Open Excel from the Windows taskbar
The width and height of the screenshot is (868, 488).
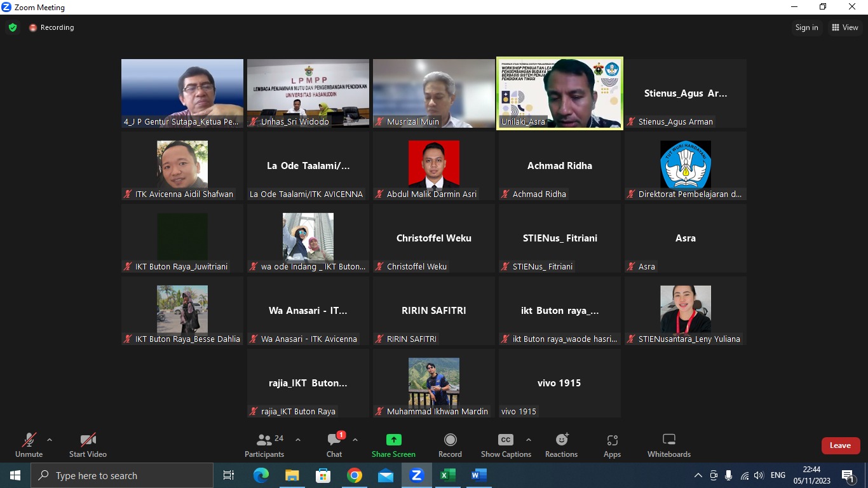click(448, 475)
